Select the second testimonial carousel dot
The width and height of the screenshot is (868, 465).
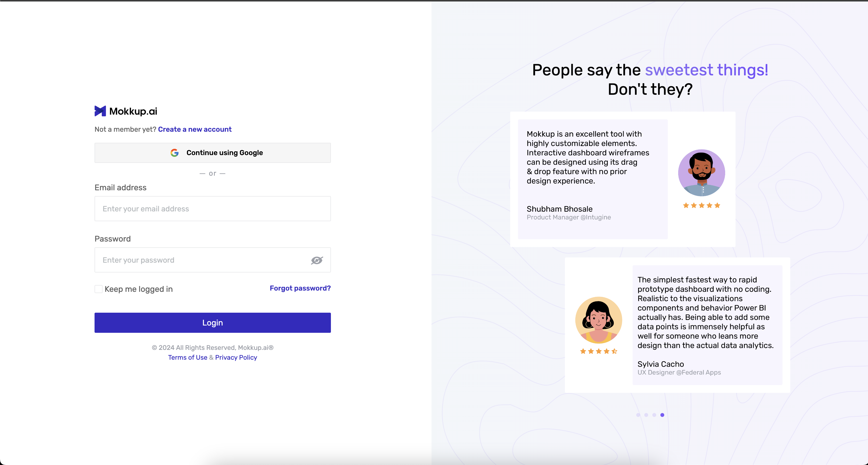[646, 415]
